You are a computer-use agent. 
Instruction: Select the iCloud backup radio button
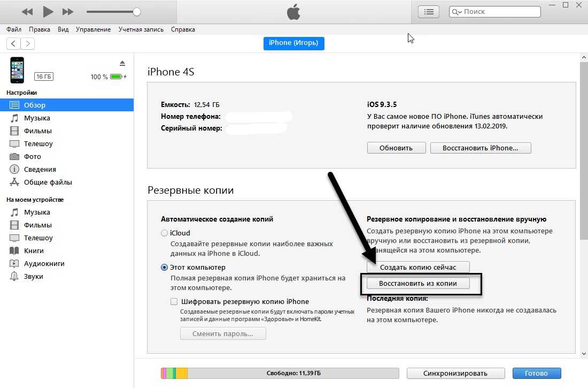pyautogui.click(x=164, y=233)
